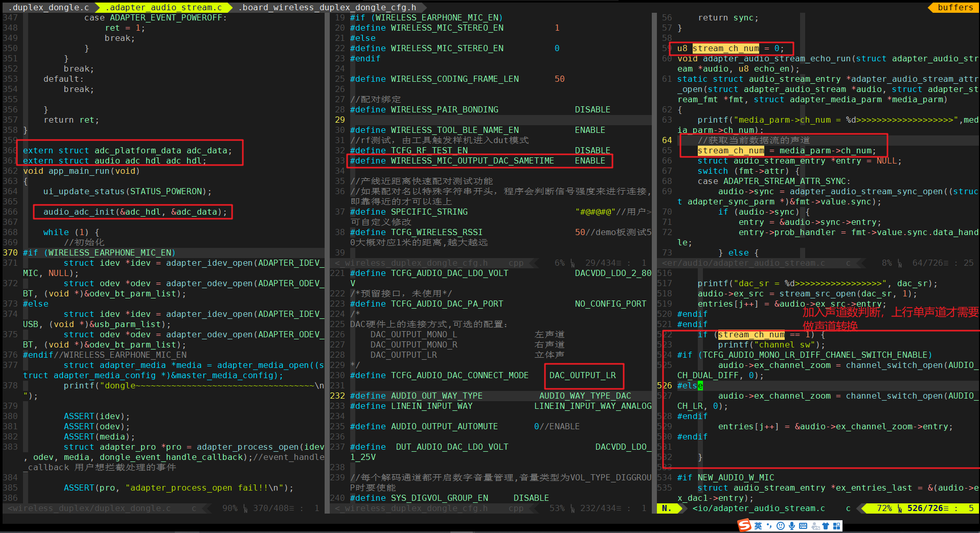Viewport: 980px width, 533px height.
Task: Open the toolbox grid icon in IME bar
Action: point(836,526)
